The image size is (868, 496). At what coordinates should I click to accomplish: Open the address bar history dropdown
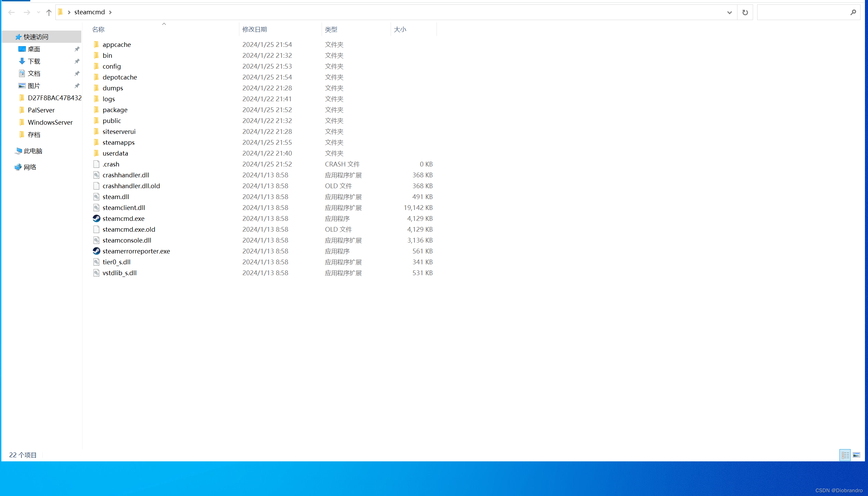[729, 12]
